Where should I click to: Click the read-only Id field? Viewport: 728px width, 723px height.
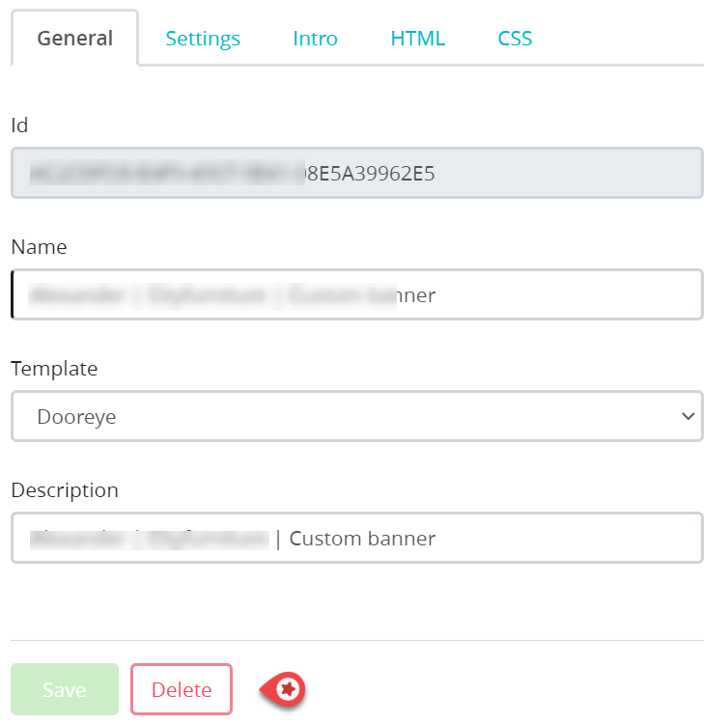pos(356,173)
